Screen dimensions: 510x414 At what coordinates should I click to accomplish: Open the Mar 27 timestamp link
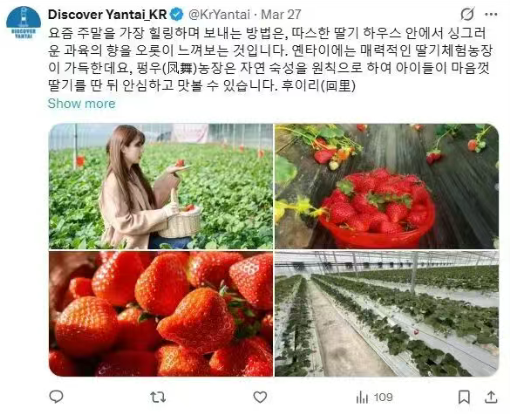coord(281,14)
